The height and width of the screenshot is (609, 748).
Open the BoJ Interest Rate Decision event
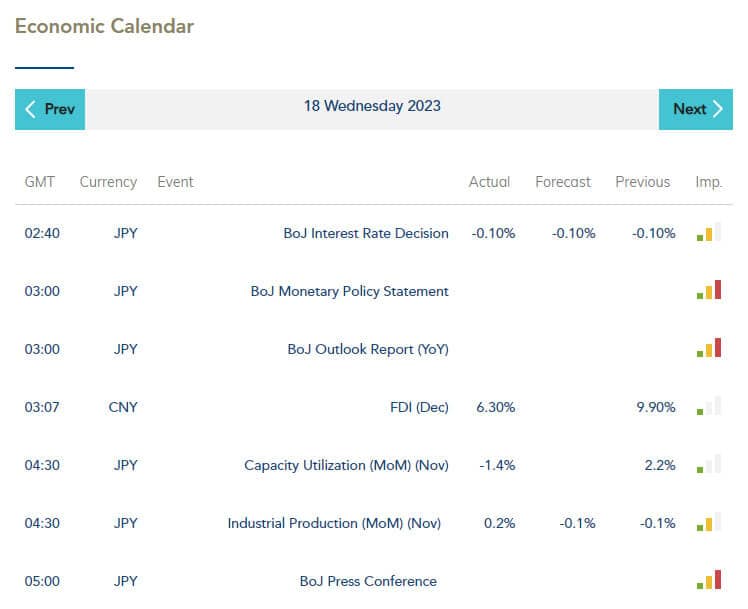point(365,233)
